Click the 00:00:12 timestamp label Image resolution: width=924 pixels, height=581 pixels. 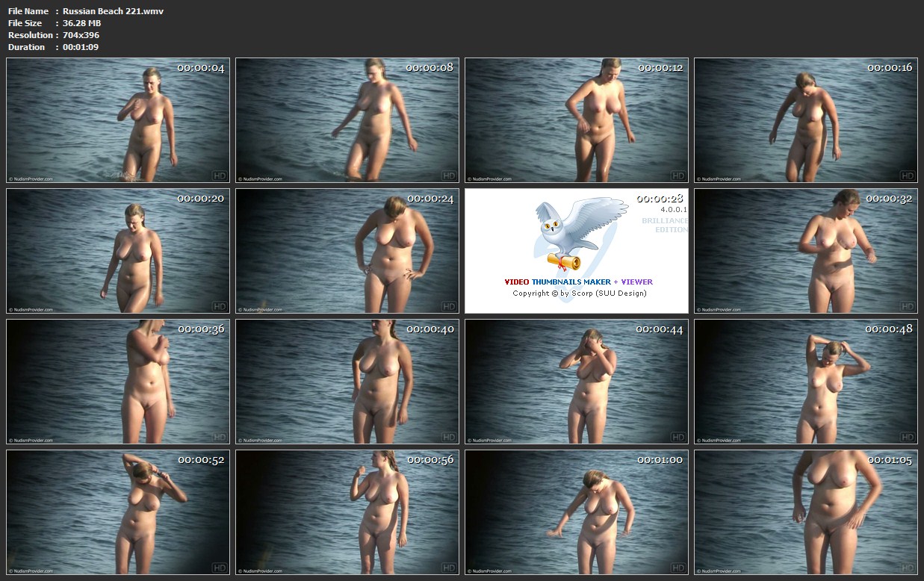(x=660, y=68)
